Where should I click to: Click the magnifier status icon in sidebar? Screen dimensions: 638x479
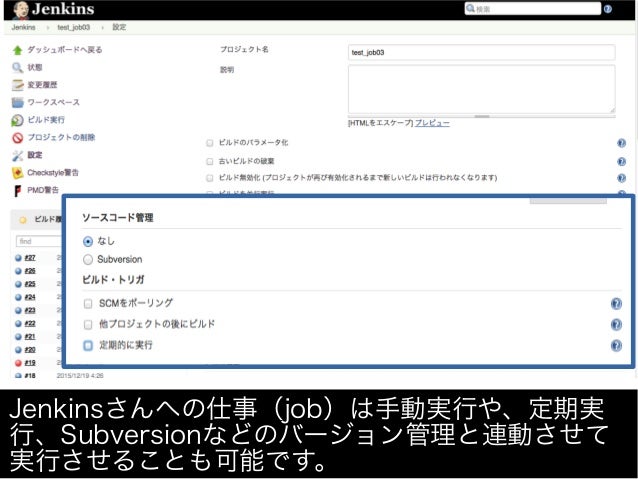coord(17,68)
